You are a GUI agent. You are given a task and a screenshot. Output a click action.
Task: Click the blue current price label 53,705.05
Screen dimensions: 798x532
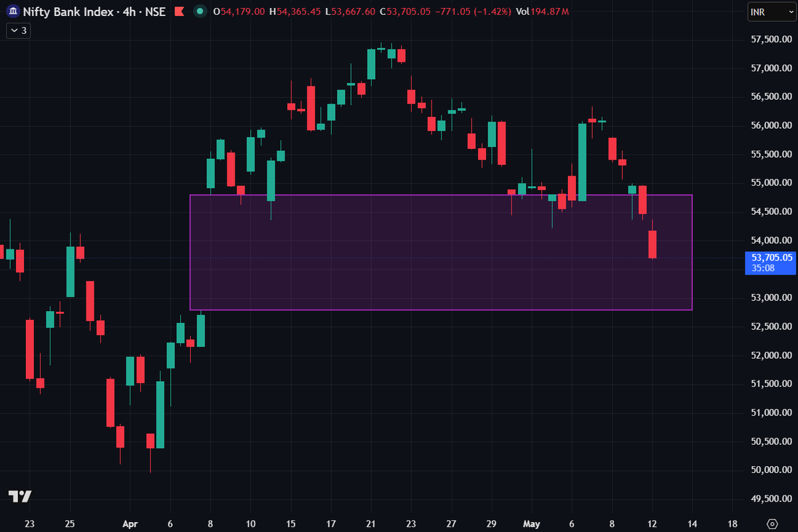[x=771, y=263]
